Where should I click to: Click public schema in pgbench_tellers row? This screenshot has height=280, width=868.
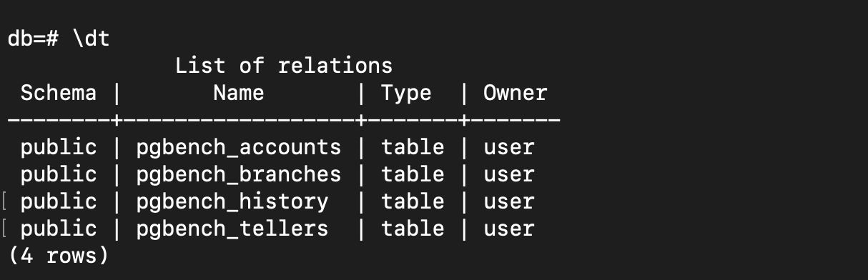point(59,229)
